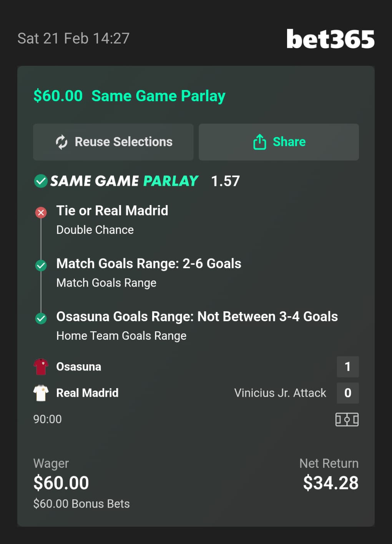Open the $60.00 Same Game Parlay header
Viewport: 392px width, 544px height.
point(129,96)
